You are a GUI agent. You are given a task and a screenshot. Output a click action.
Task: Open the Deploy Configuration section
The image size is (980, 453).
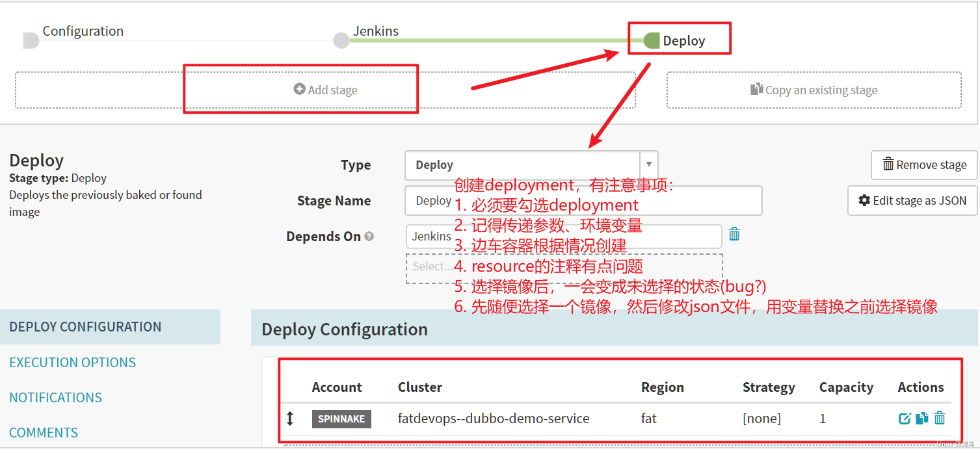pyautogui.click(x=110, y=327)
